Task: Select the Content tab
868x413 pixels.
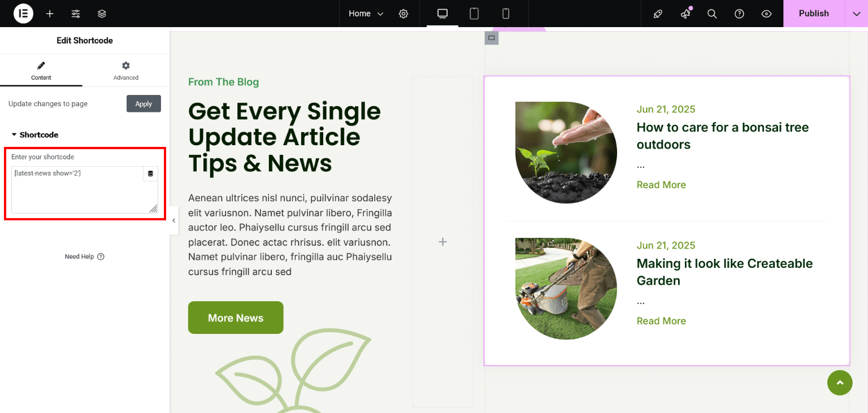Action: pyautogui.click(x=41, y=71)
